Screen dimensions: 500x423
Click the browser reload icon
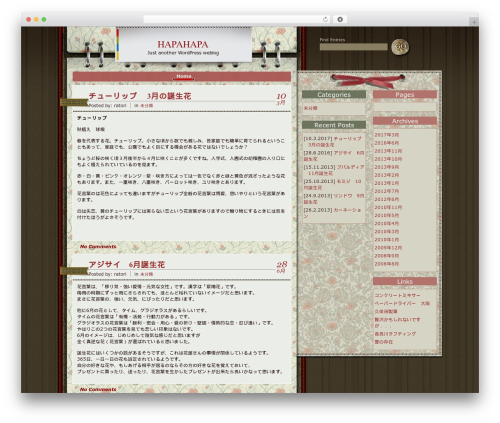325,20
